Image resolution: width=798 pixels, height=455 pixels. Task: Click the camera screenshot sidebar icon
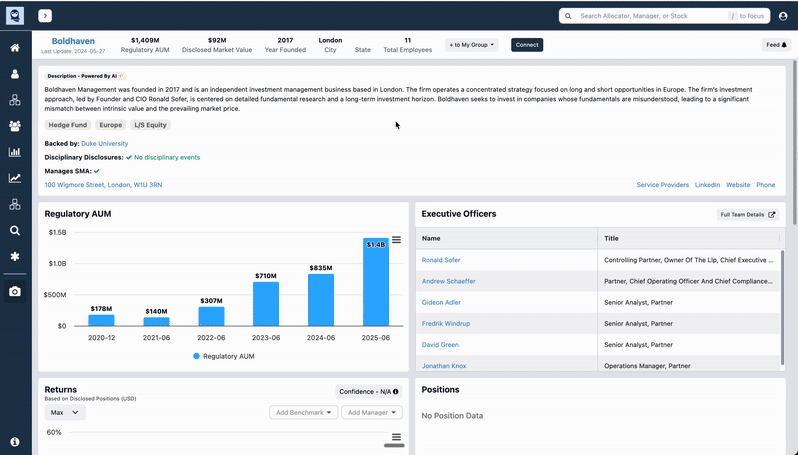click(x=15, y=291)
